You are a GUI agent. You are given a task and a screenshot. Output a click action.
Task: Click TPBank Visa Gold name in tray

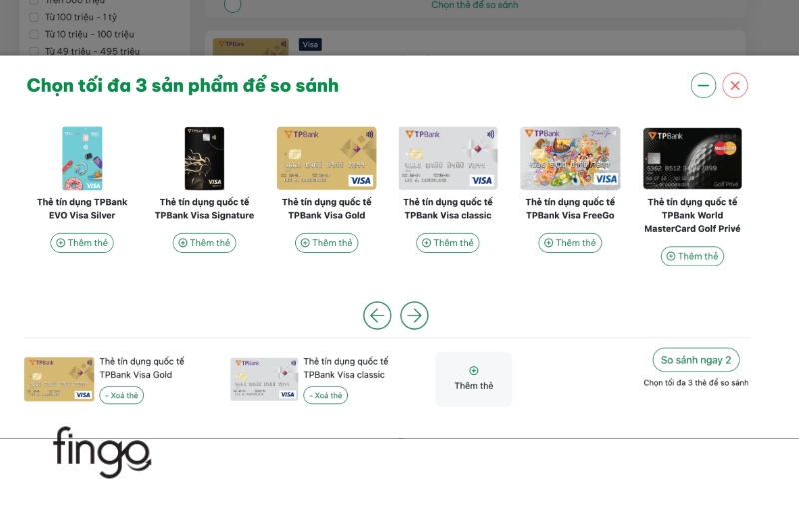[142, 368]
